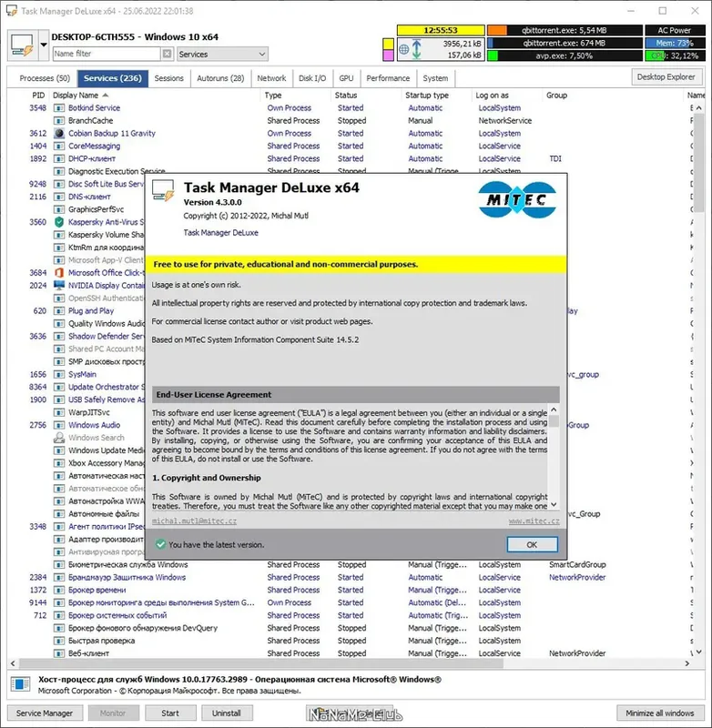Image resolution: width=712 pixels, height=728 pixels.
Task: Open the GPU tab
Action: (x=346, y=78)
